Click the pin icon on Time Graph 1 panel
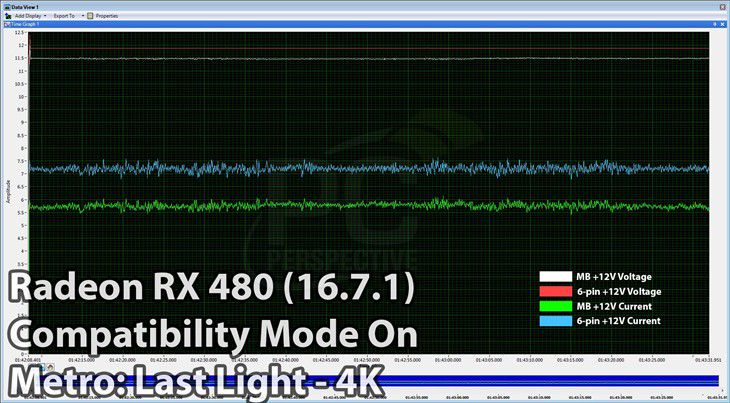This screenshot has height=403, width=730. (x=715, y=24)
